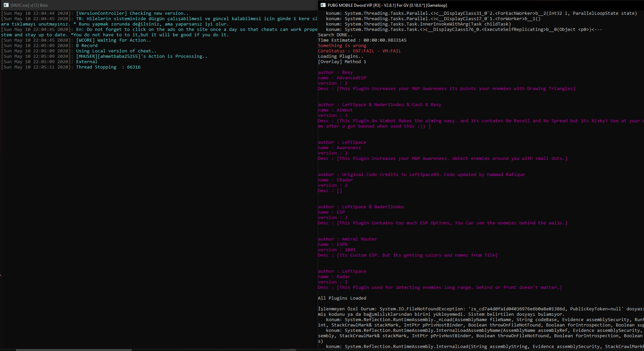Click the 'All Plugins Loaded' line
Screen dimensions: 644x351
(x=342, y=298)
